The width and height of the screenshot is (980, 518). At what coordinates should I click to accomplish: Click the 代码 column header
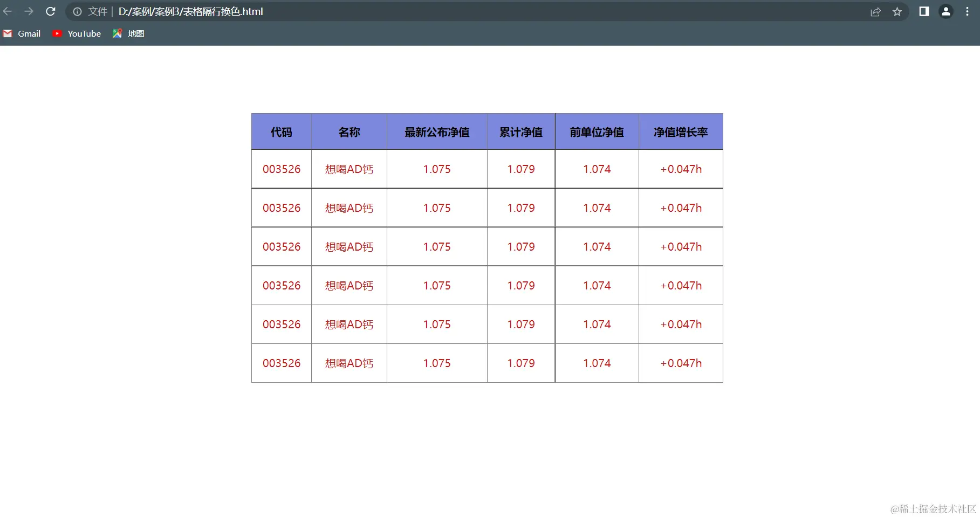(x=282, y=132)
